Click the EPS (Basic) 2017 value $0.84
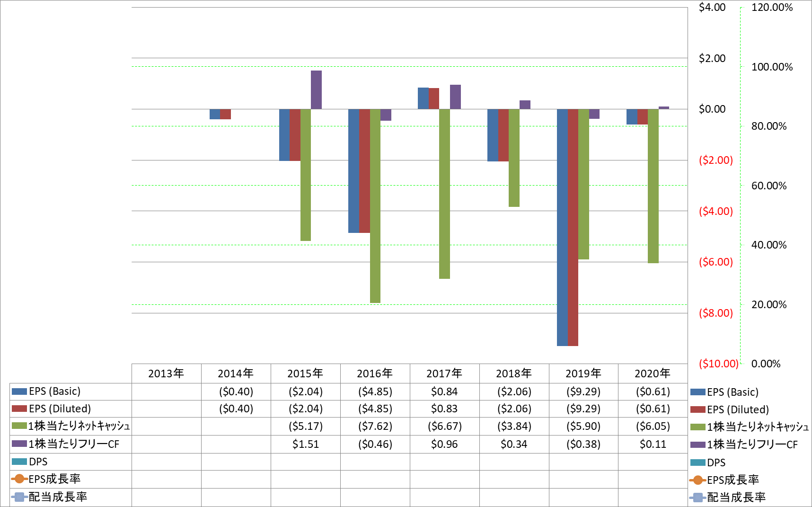 (444, 392)
